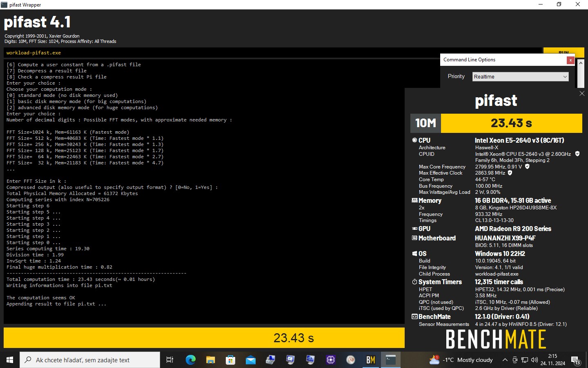Click the System Timers clock icon
Viewport: 588px width, 368px height.
(414, 282)
